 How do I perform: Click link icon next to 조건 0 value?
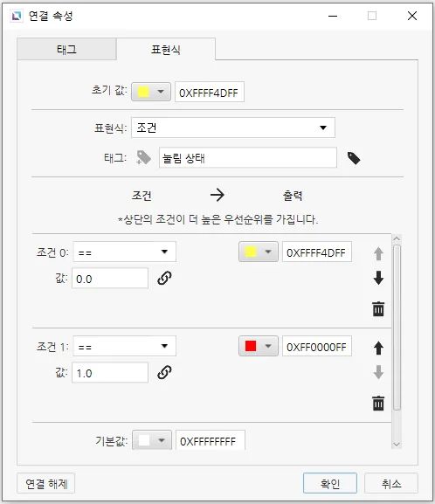[164, 279]
